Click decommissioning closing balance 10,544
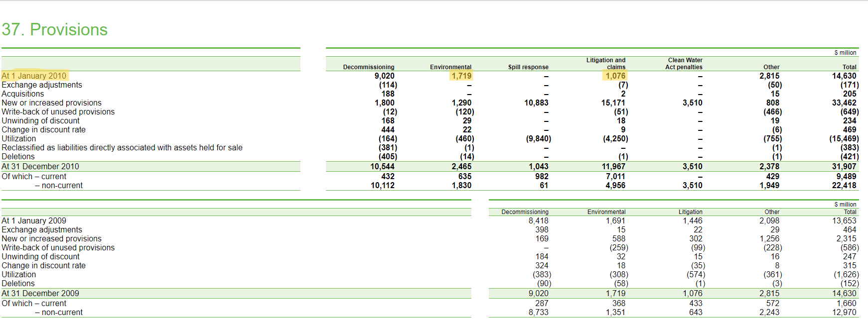This screenshot has width=868, height=322. (382, 166)
